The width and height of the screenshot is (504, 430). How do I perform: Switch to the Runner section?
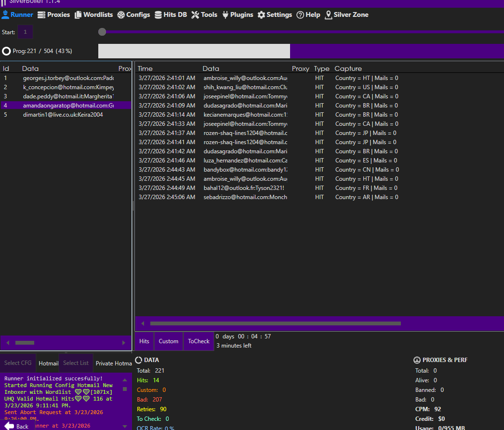click(17, 15)
